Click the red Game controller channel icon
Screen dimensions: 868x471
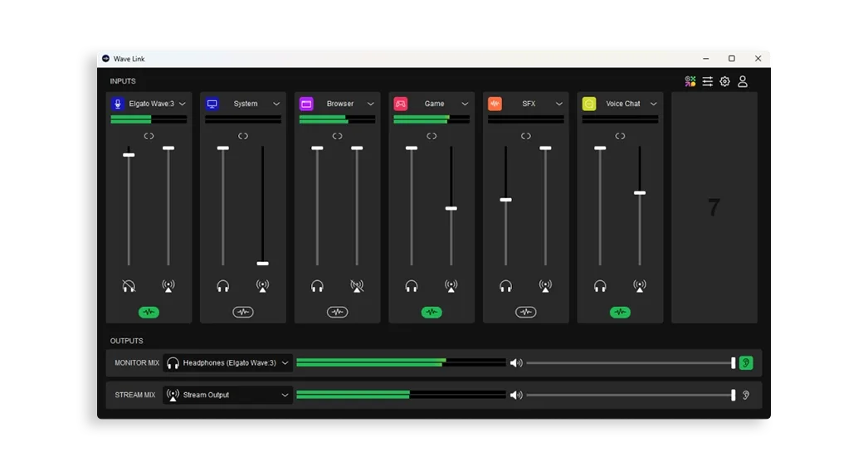pos(400,104)
